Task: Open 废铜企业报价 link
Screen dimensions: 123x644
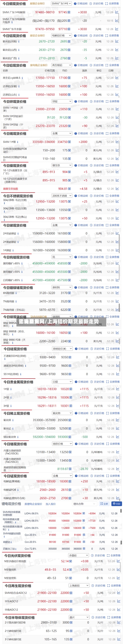Action: pos(37,3)
